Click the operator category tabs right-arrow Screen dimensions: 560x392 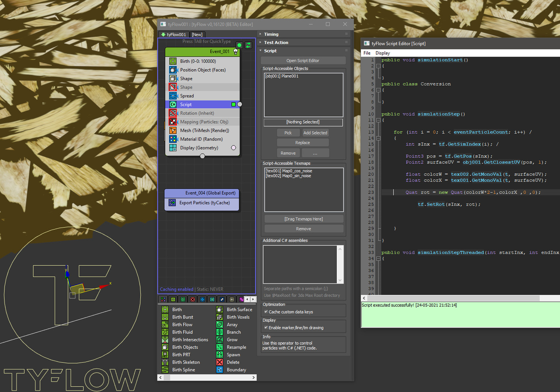(253, 299)
